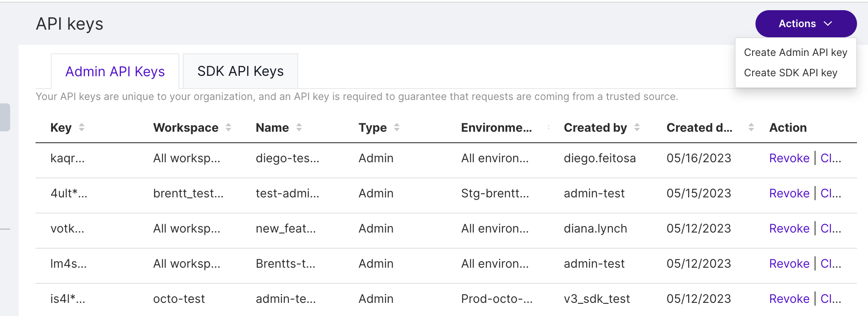Image resolution: width=868 pixels, height=316 pixels.
Task: Choose Create SDK API key option
Action: click(790, 73)
